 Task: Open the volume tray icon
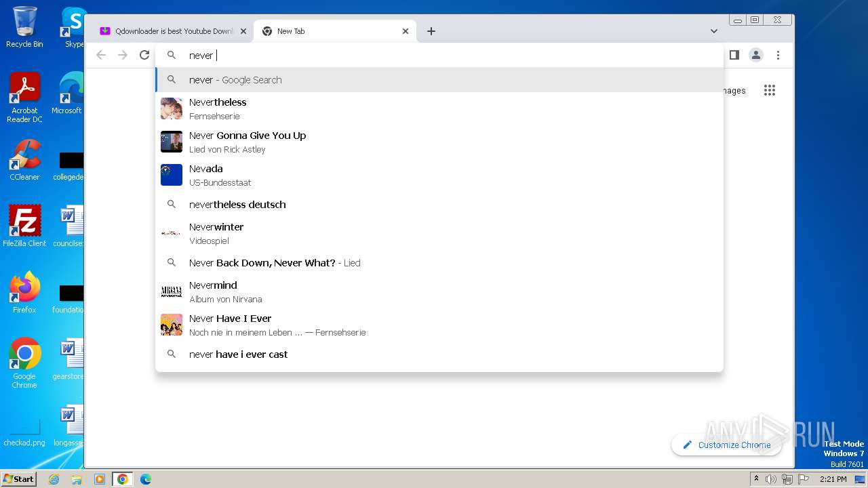771,479
